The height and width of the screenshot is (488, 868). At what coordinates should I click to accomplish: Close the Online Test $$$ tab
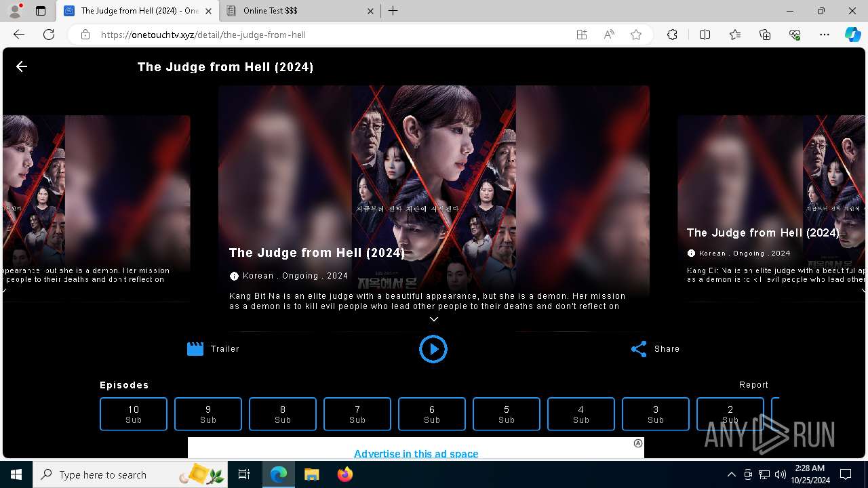point(370,11)
